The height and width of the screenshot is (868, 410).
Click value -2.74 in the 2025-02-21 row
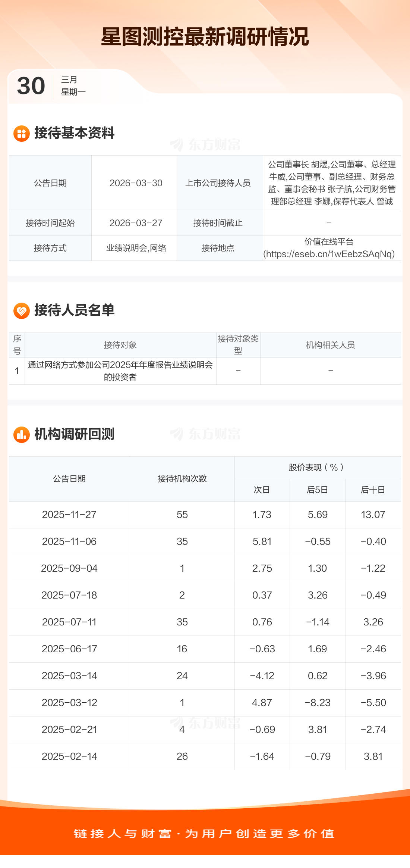(373, 730)
